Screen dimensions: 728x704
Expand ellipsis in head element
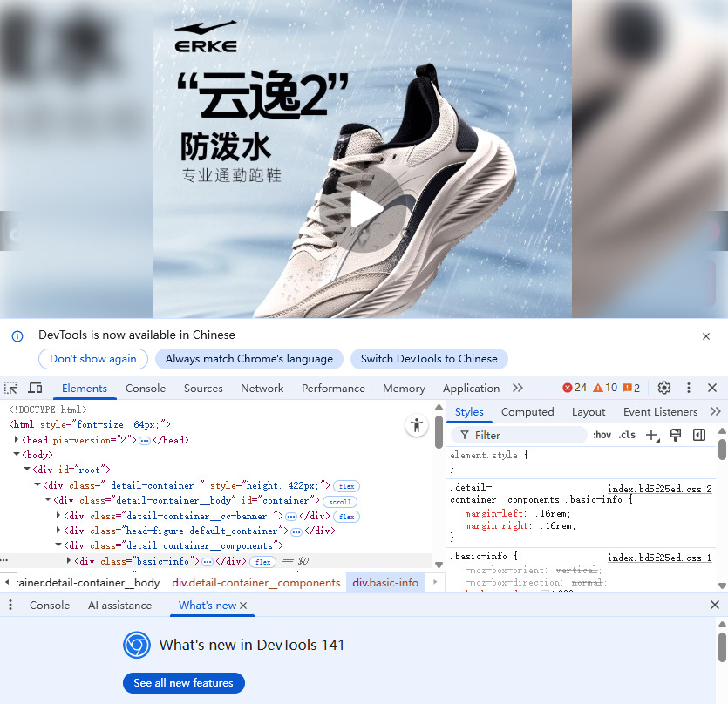(145, 440)
